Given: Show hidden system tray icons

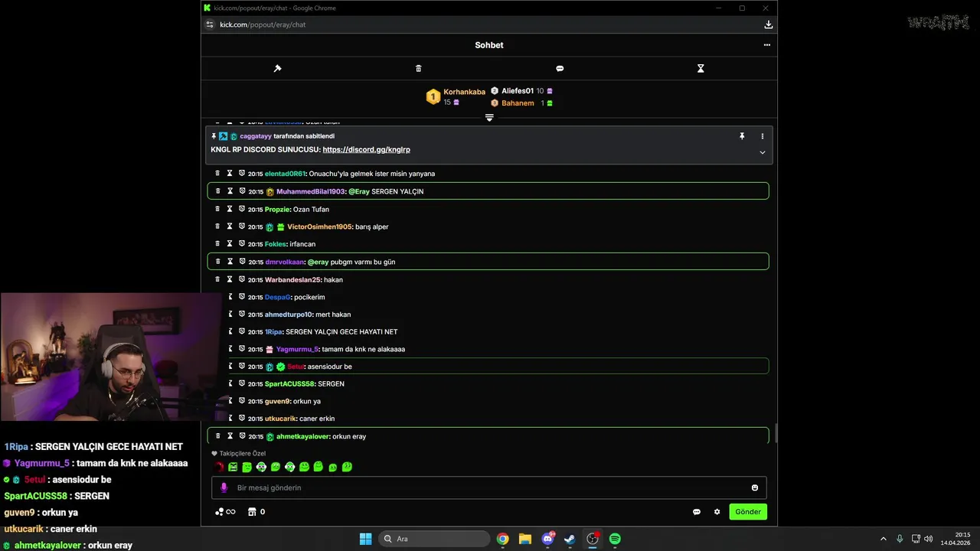Looking at the screenshot, I should pos(883,539).
